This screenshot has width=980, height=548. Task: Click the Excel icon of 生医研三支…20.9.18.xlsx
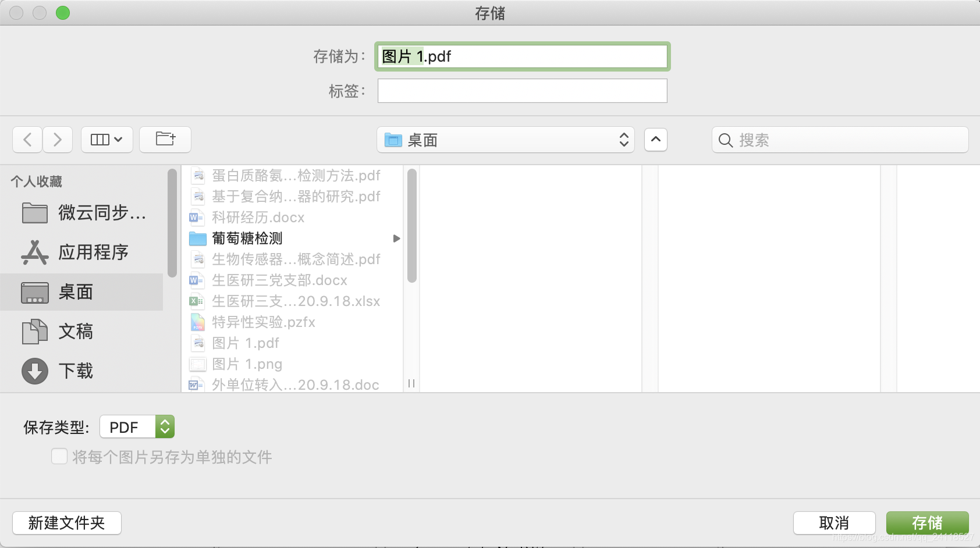(x=197, y=301)
